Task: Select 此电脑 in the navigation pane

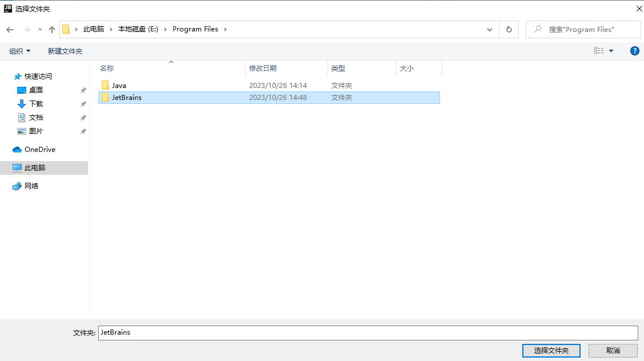Action: [35, 168]
